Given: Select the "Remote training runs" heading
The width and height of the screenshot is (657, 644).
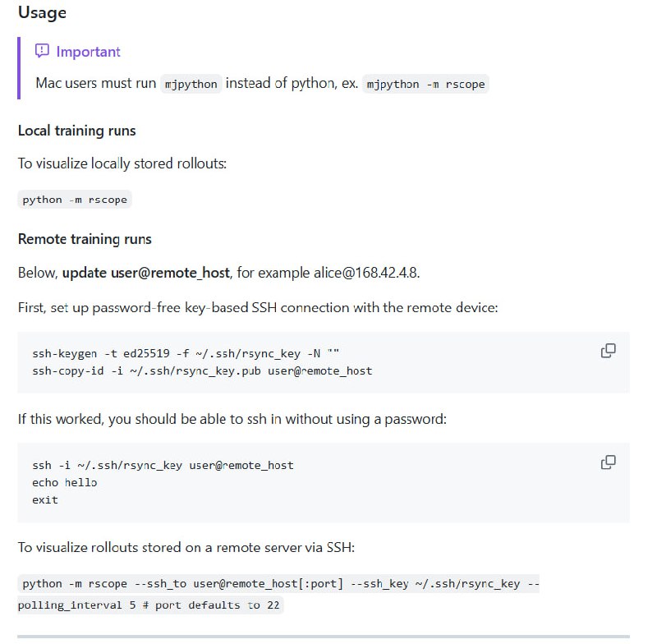Looking at the screenshot, I should 85,239.
